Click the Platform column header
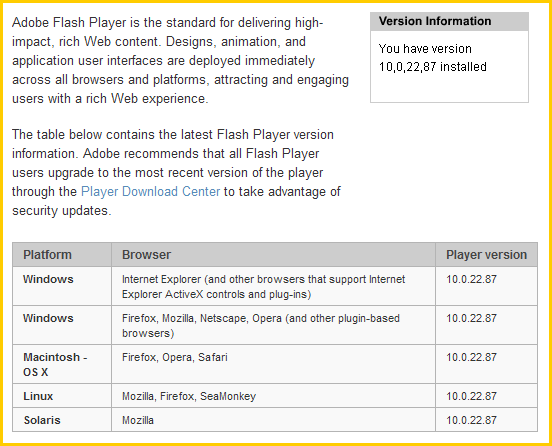Viewport: 552px width, 446px height. pos(62,255)
